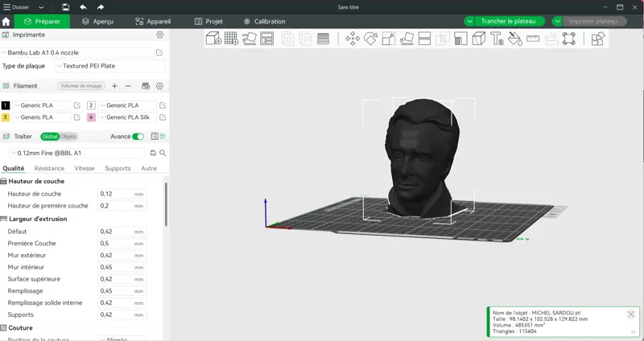Edit filament 4 Generic PLA Silk preset

tap(163, 117)
